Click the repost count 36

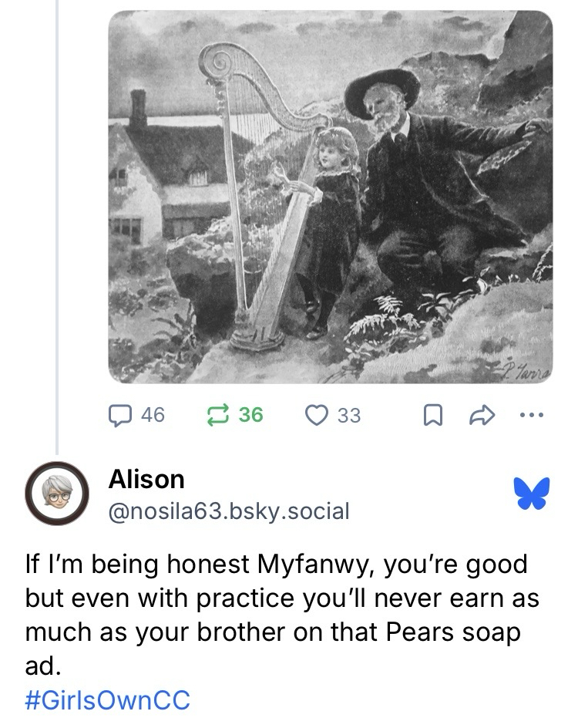coord(251,415)
